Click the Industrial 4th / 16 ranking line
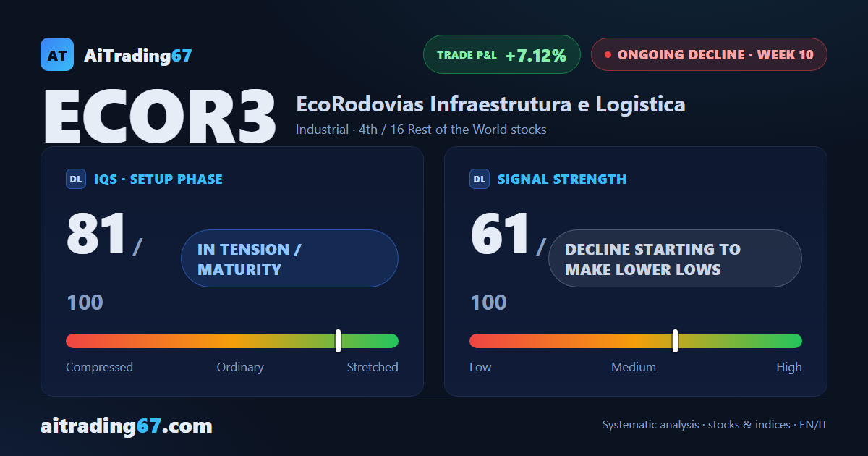Image resolution: width=868 pixels, height=456 pixels. tap(421, 130)
